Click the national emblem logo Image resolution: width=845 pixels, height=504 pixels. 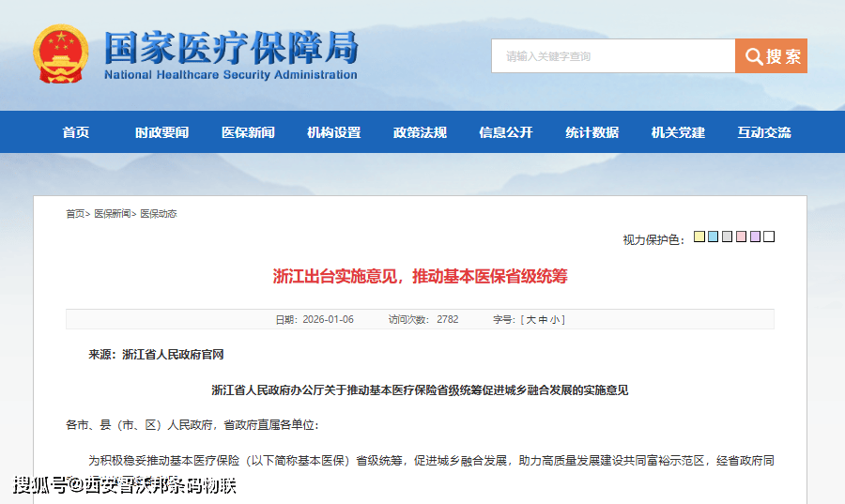(x=60, y=53)
